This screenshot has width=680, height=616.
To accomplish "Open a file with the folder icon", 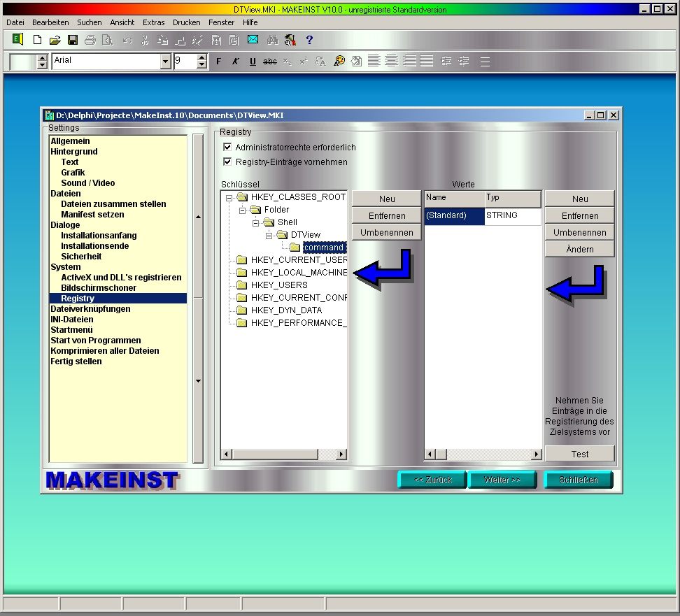I will (x=55, y=41).
